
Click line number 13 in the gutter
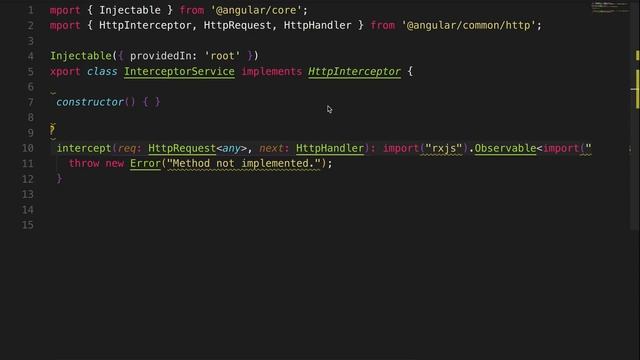point(28,194)
